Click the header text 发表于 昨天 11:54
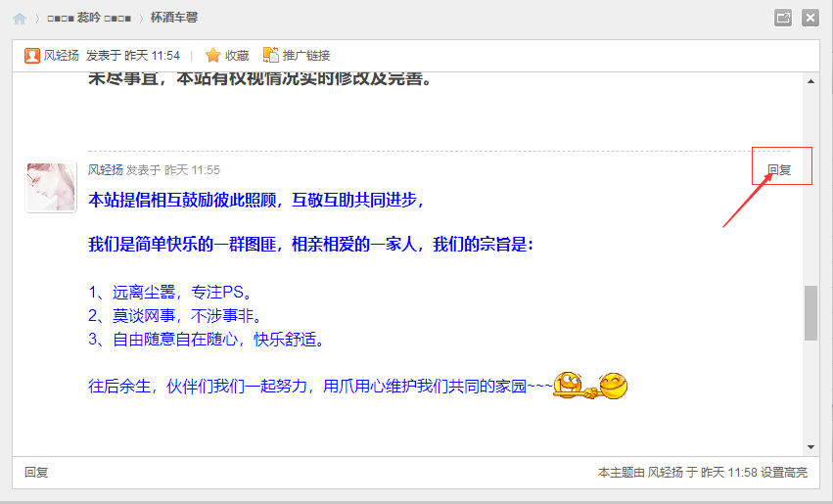 pos(133,55)
